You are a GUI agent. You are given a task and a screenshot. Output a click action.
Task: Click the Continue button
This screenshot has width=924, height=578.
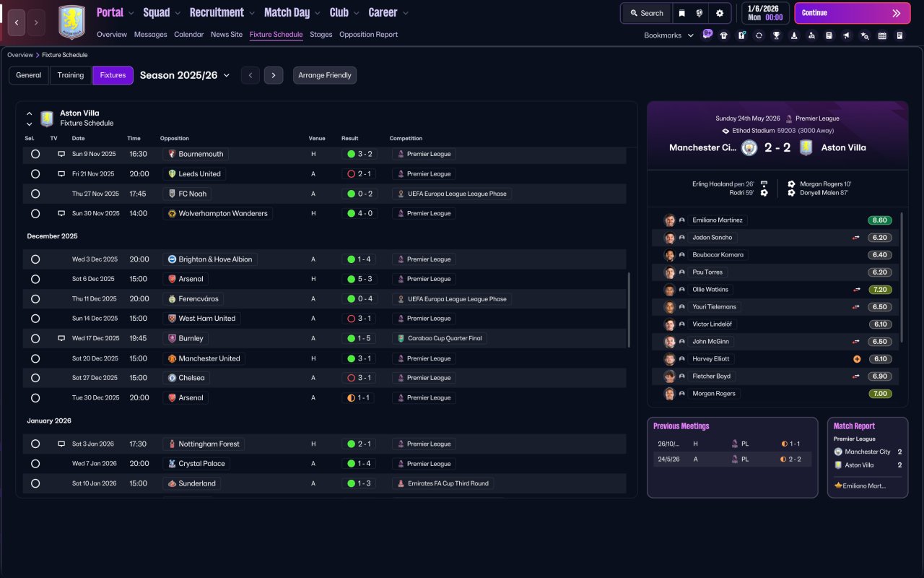[x=853, y=13]
